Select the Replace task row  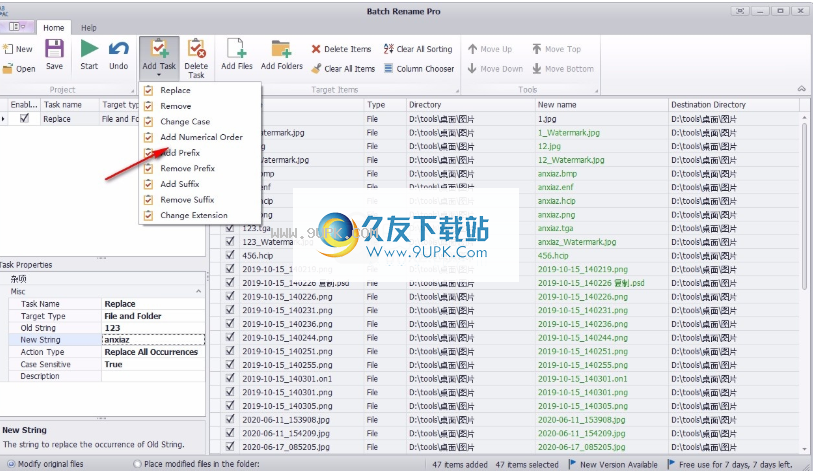pos(69,119)
